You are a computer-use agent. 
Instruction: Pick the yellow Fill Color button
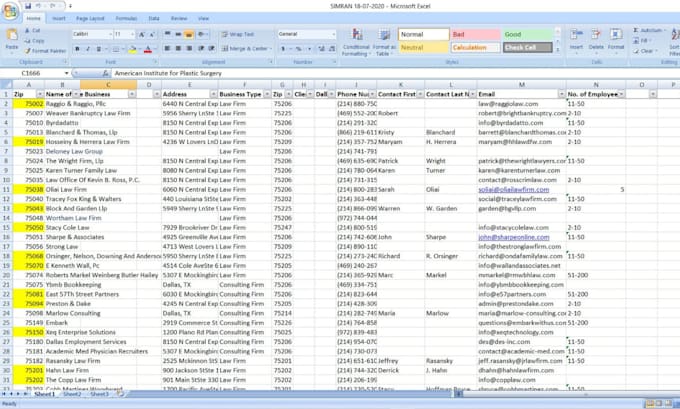coord(132,49)
